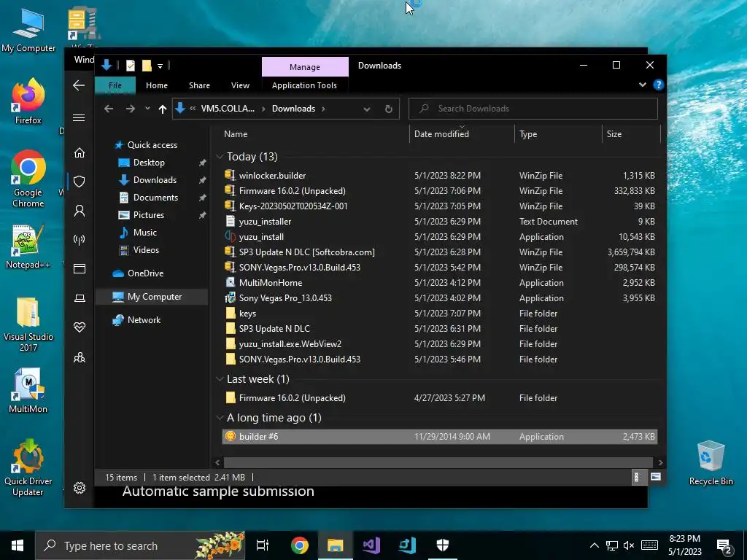This screenshot has width=747, height=560.
Task: Click New folder icon in quick access toolbar
Action: (147, 66)
